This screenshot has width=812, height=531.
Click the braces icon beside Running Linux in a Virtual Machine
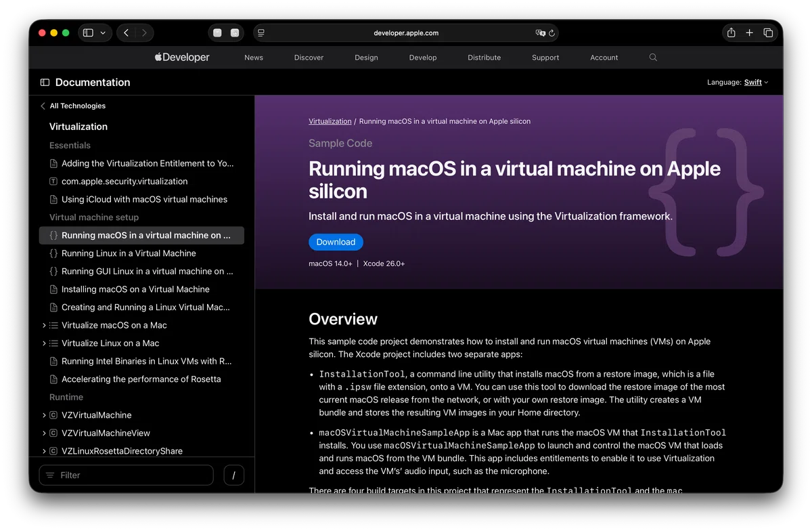pyautogui.click(x=53, y=253)
